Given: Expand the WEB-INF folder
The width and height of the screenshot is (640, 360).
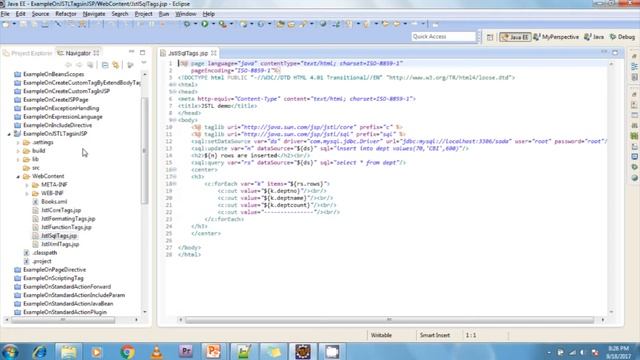Looking at the screenshot, I should tap(27, 193).
